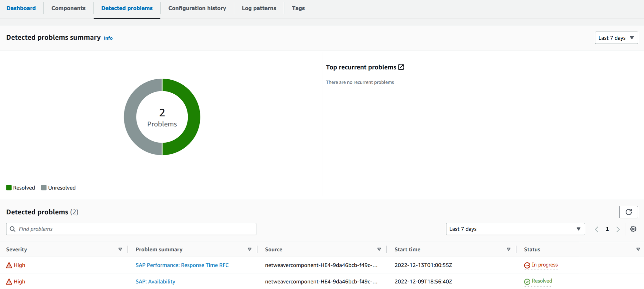Click the green Resolved check icon

click(x=527, y=281)
